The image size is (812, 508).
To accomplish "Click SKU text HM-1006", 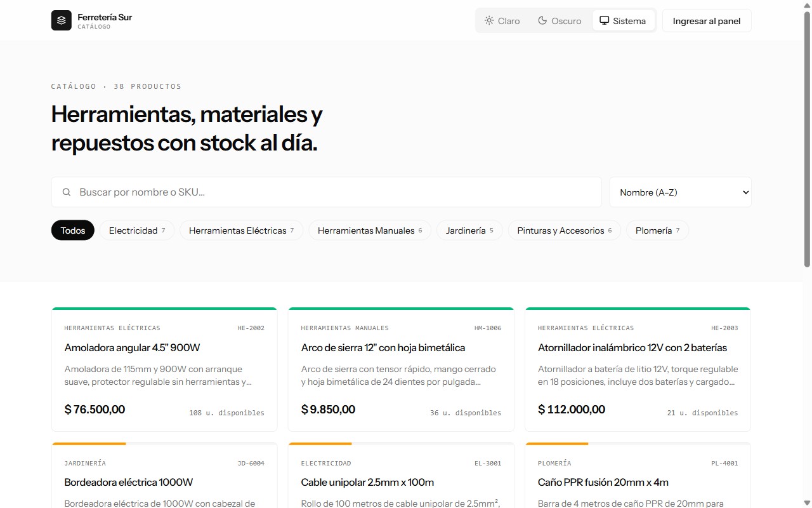I will point(488,328).
